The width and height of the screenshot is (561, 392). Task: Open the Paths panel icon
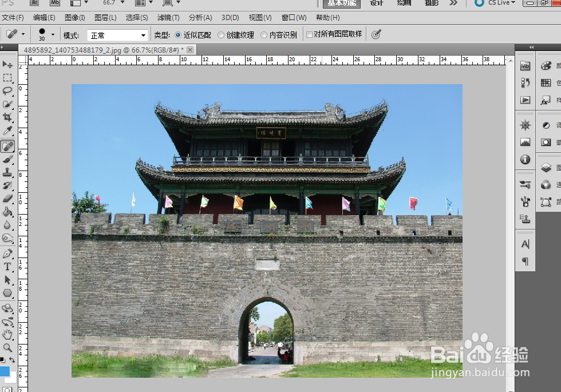546,202
